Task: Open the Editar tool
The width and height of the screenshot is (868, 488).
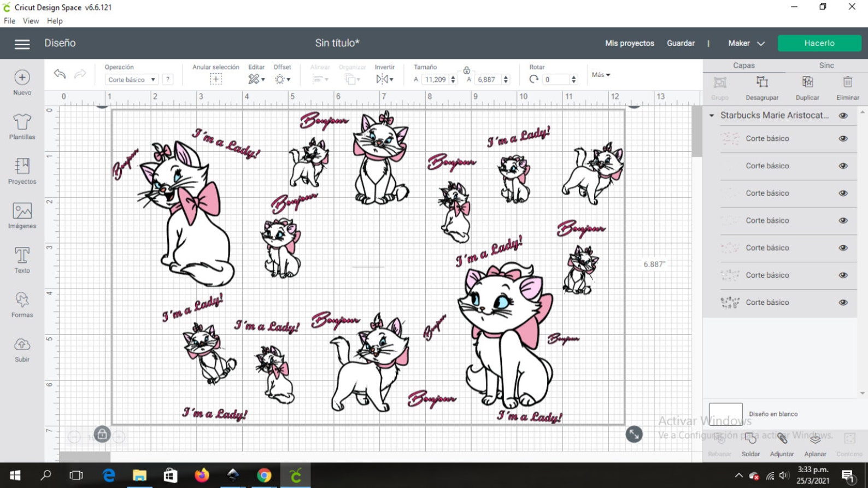Action: click(x=253, y=79)
